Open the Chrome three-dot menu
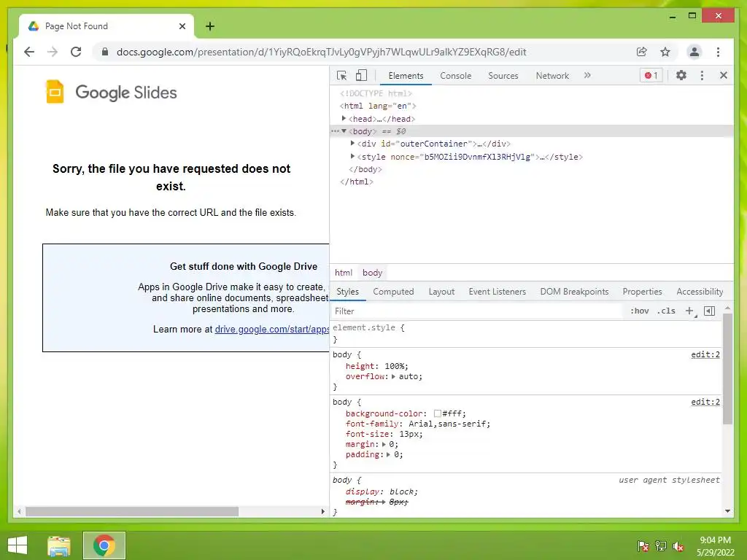747x560 pixels. 718,52
